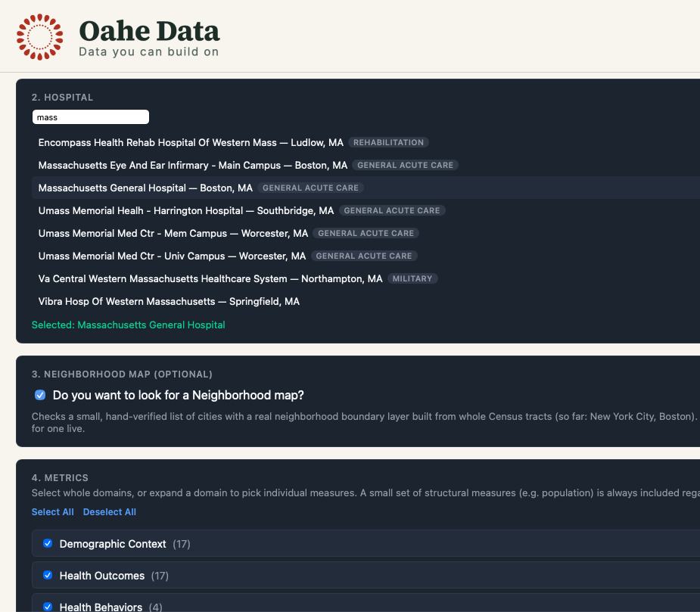Click the Oahe Data sunburst logo

point(40,37)
